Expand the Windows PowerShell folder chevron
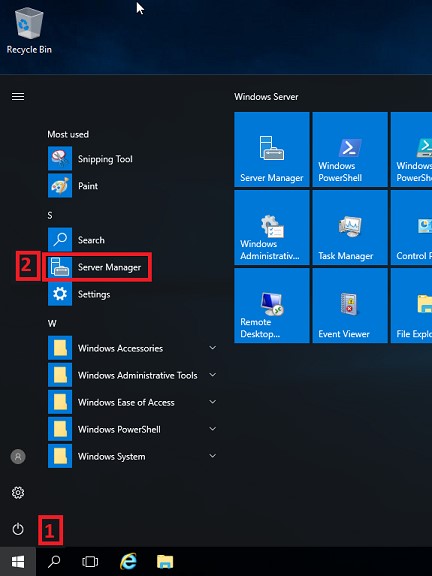Image resolution: width=432 pixels, height=576 pixels. click(212, 429)
